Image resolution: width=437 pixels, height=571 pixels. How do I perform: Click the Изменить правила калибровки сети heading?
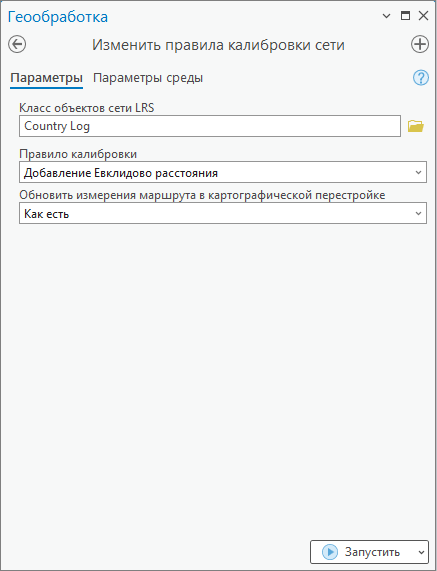pyautogui.click(x=218, y=45)
